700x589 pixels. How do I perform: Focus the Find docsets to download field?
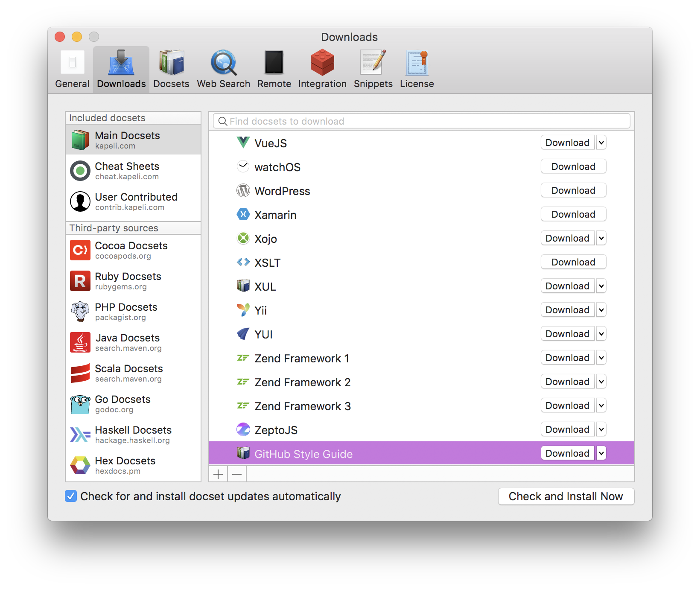[422, 121]
